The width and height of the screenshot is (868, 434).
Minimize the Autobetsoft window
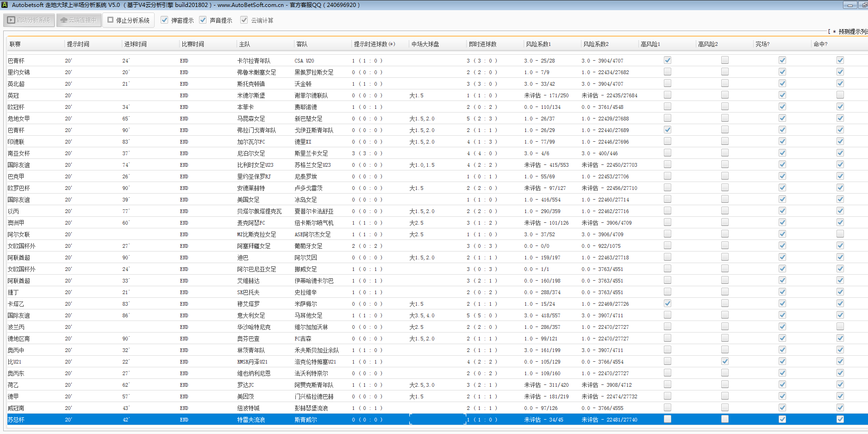[849, 5]
